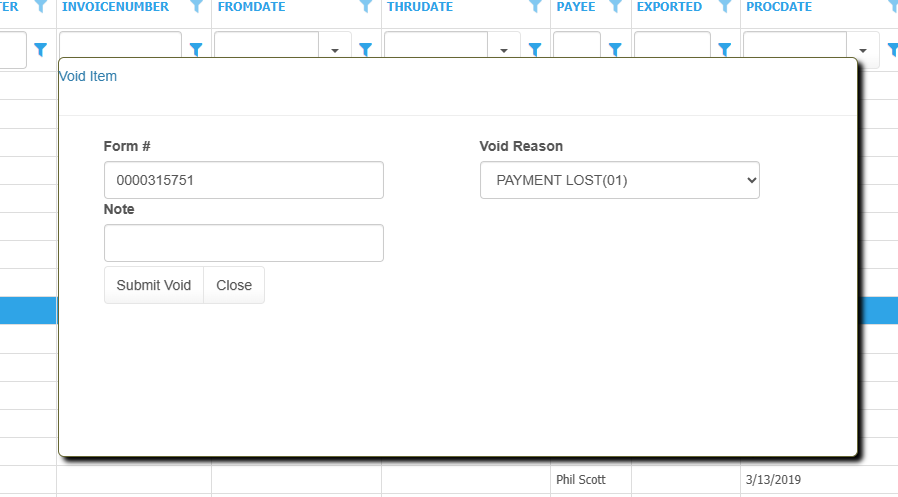Viewport: 898px width, 497px height.
Task: Open the THRUDATE filter date picker arrow
Action: 504,50
